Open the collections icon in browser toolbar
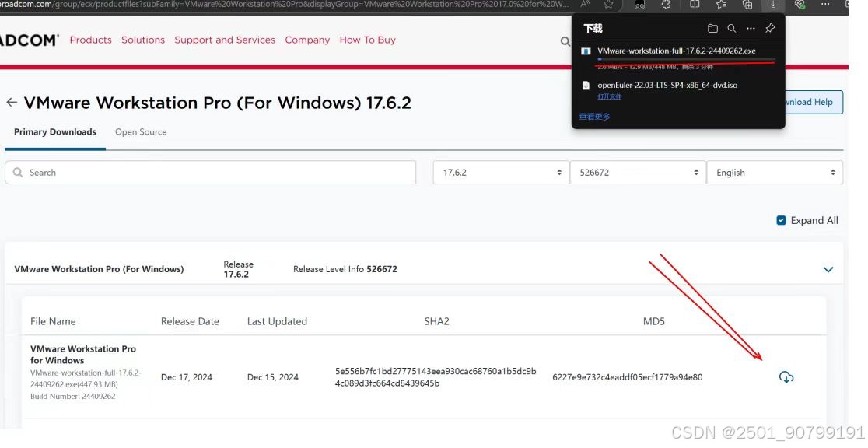The width and height of the screenshot is (868, 448). click(747, 5)
